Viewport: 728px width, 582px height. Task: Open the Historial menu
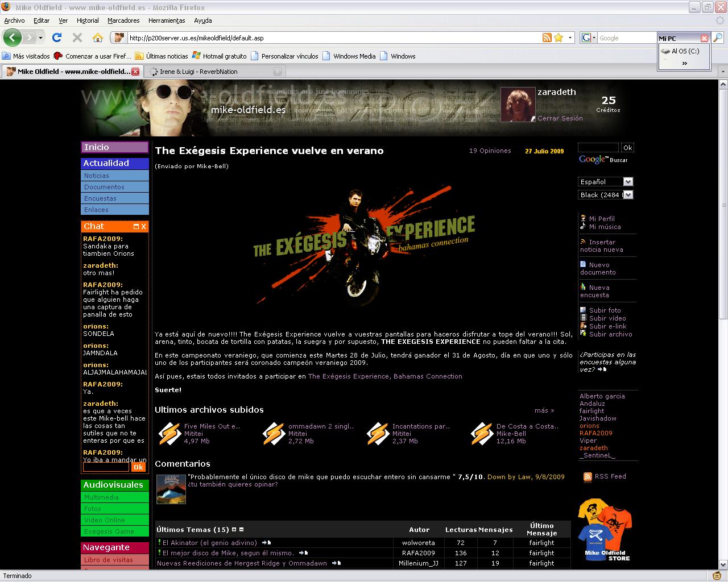coord(88,20)
